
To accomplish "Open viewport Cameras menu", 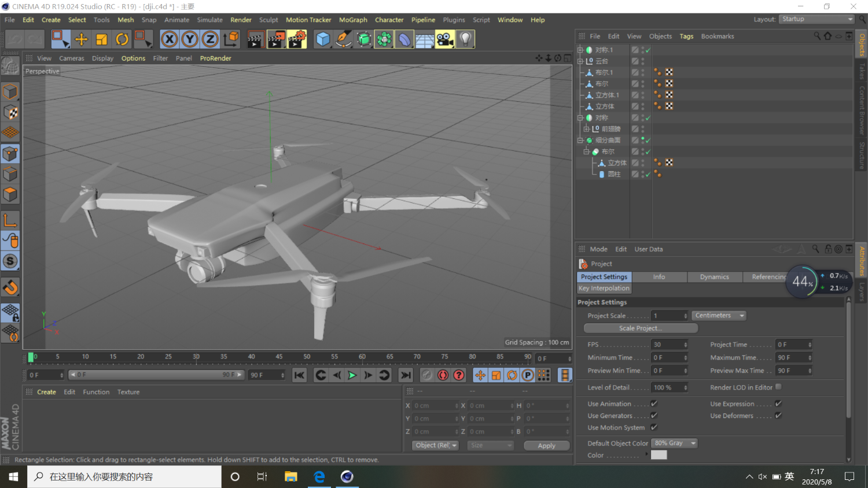I will 72,58.
